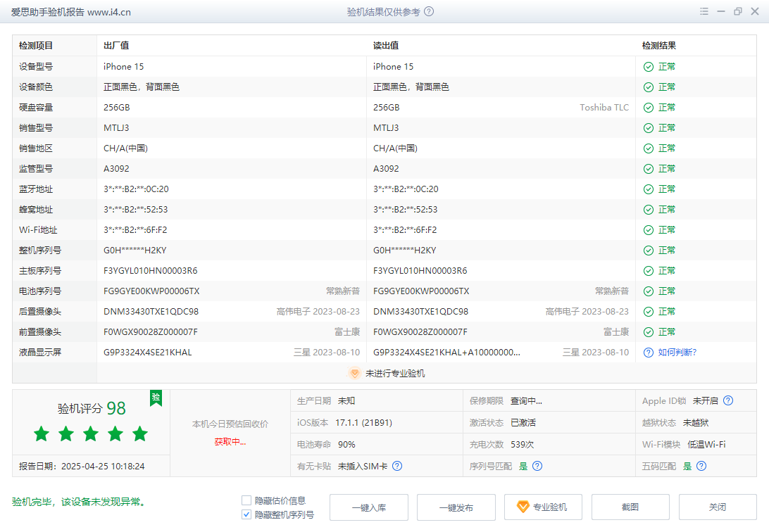Click the 一键入库 button
The width and height of the screenshot is (769, 532).
pos(369,507)
